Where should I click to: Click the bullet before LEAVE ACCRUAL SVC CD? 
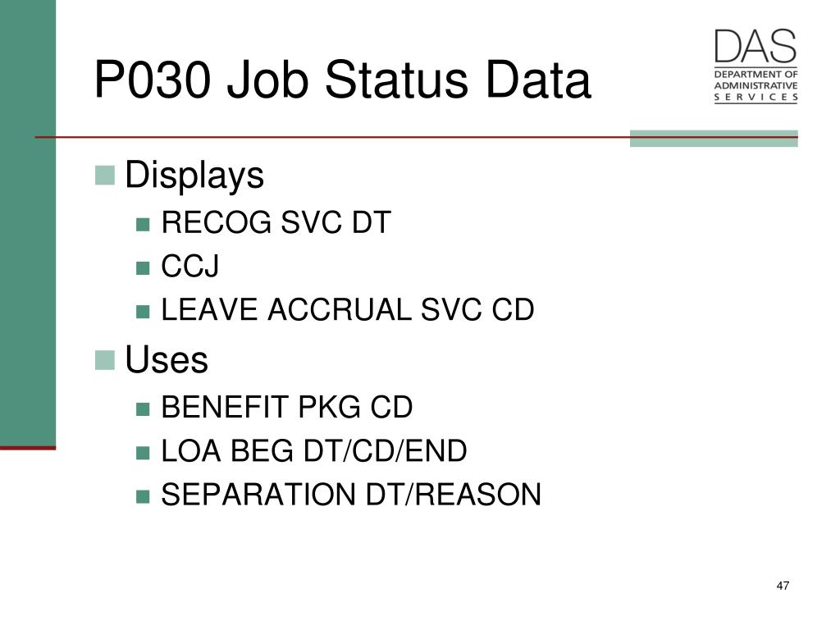(x=143, y=312)
